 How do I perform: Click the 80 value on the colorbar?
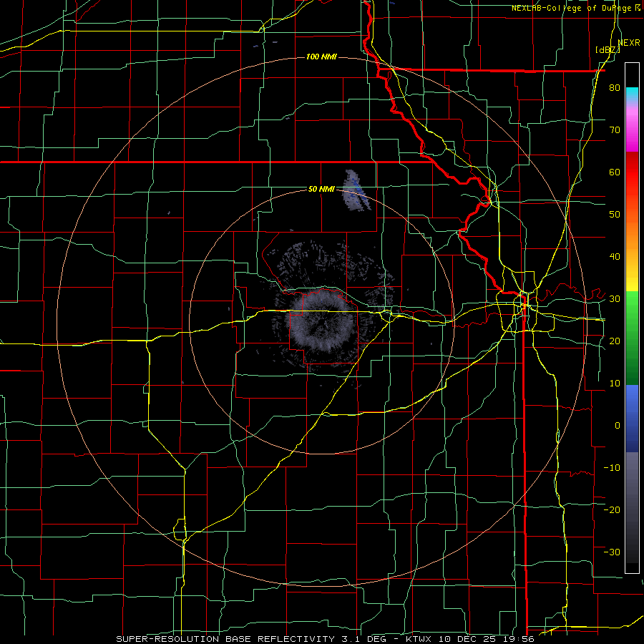coord(615,87)
